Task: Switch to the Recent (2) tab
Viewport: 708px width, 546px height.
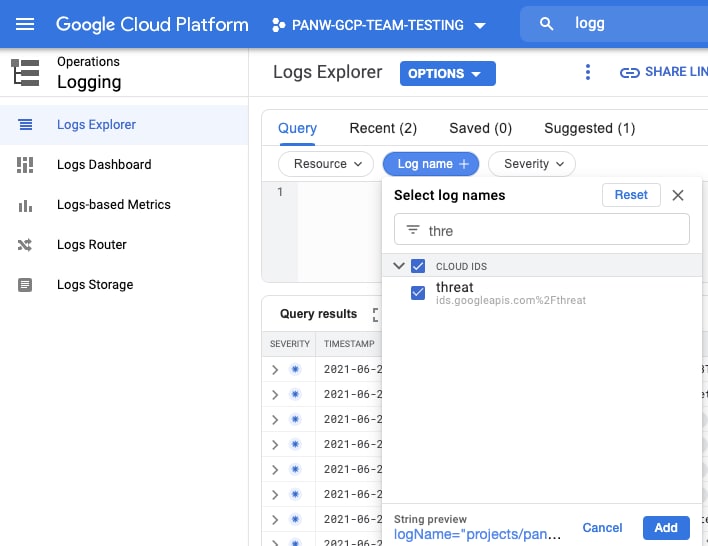Action: tap(383, 128)
